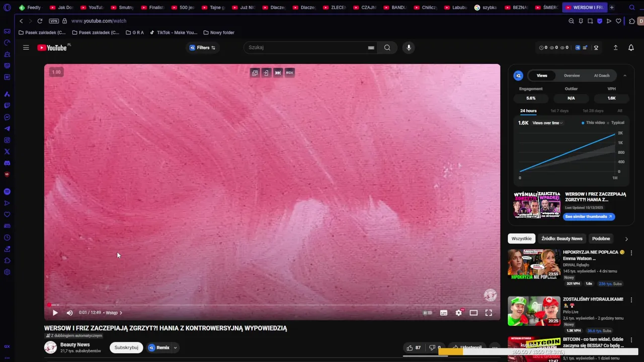Play the video

[55, 313]
